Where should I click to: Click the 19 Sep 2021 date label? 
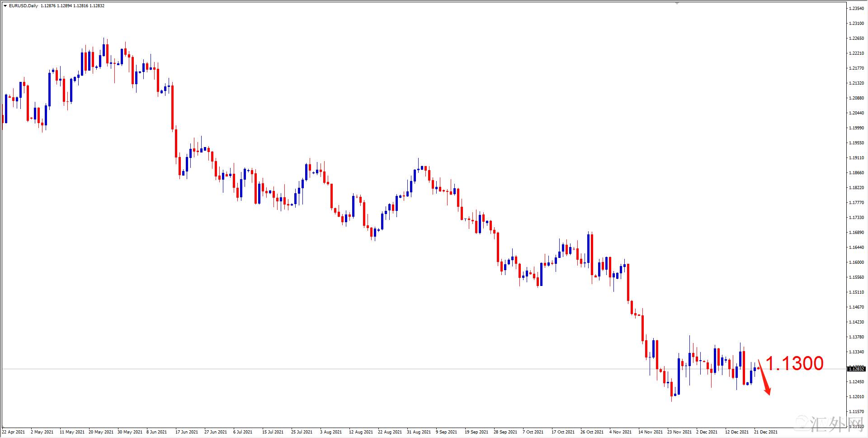pyautogui.click(x=476, y=432)
